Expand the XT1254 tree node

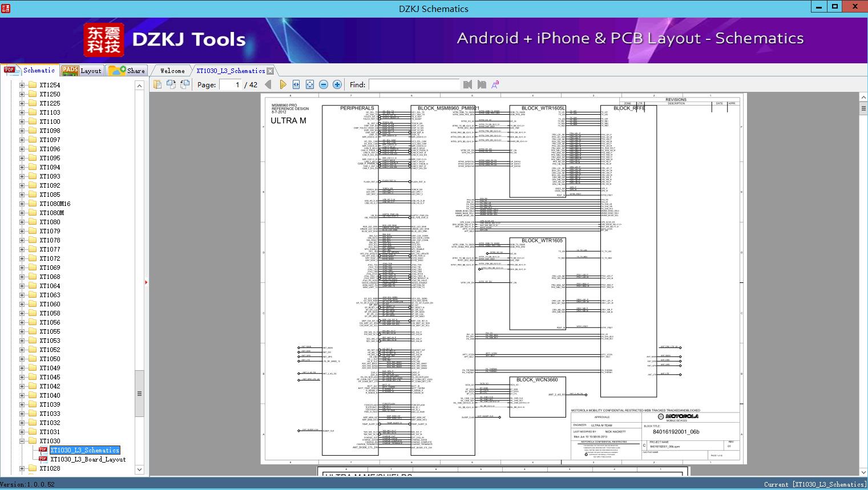[22, 85]
